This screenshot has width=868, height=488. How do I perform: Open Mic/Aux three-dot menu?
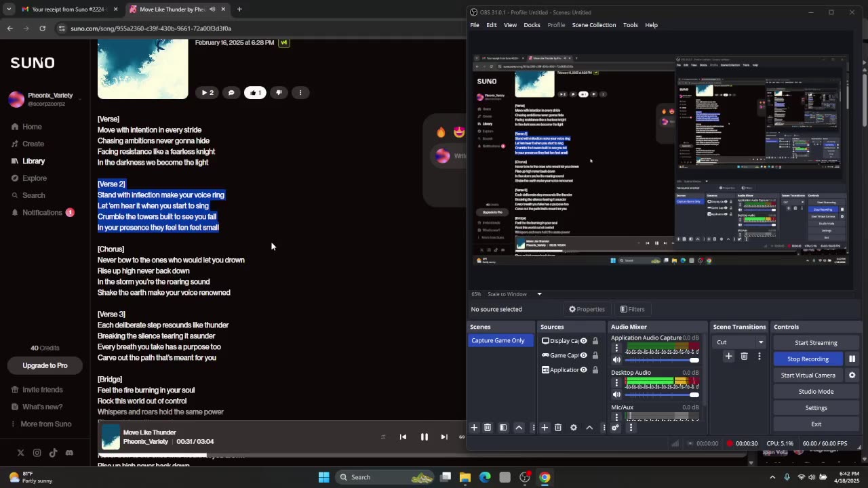tap(616, 416)
